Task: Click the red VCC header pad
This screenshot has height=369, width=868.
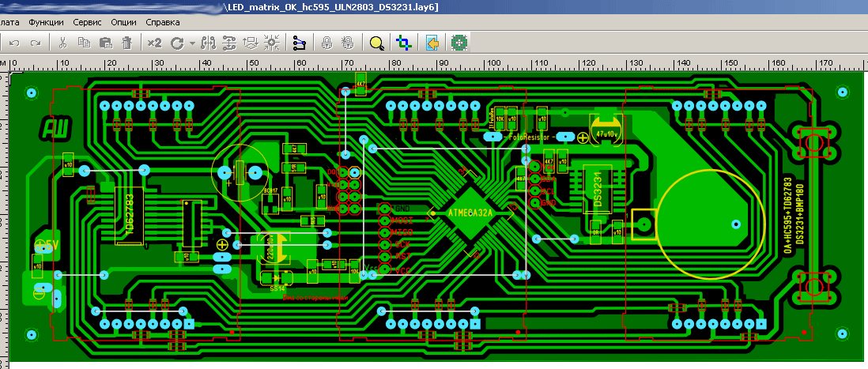Action: (385, 269)
